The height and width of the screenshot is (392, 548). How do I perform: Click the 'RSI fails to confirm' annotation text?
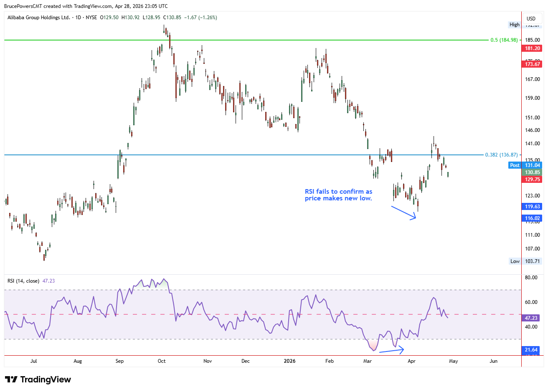click(x=338, y=195)
